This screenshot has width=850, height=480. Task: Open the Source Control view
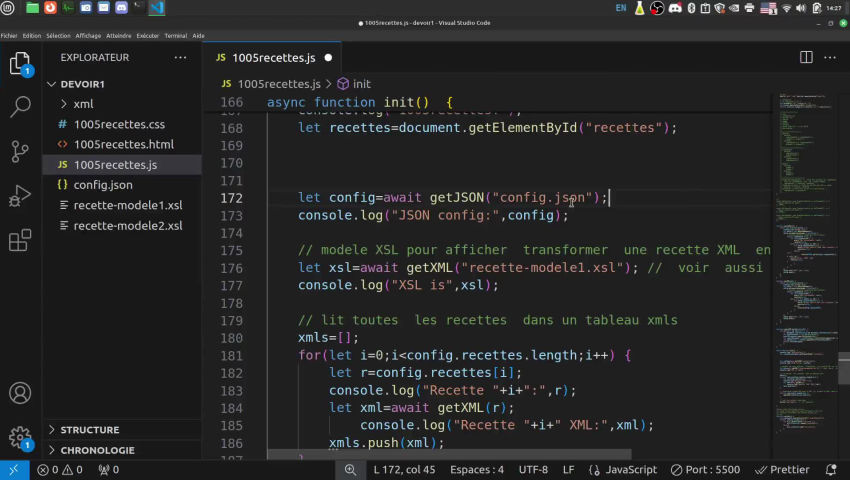pos(20,151)
